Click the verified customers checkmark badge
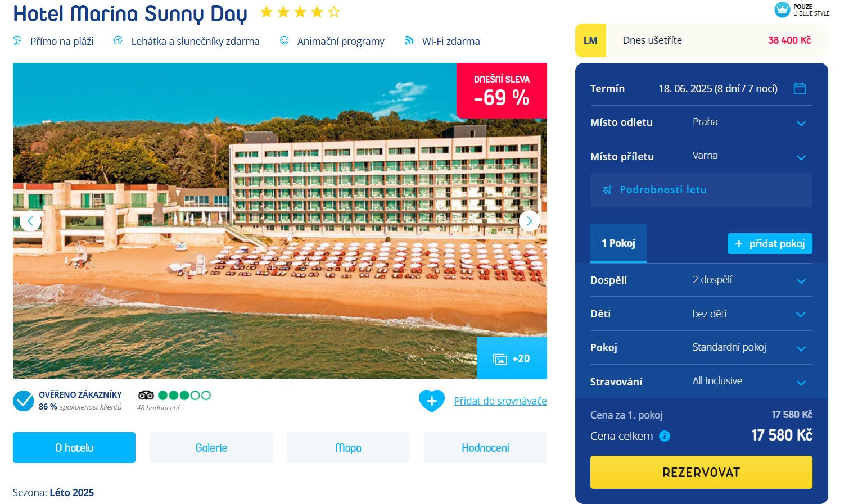 24,401
